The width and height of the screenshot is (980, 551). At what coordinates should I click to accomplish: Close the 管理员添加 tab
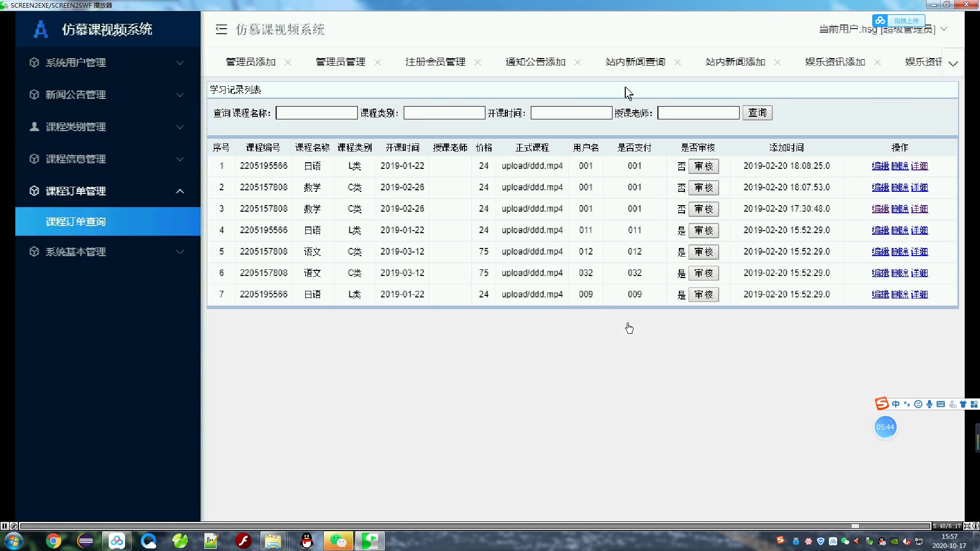(288, 62)
